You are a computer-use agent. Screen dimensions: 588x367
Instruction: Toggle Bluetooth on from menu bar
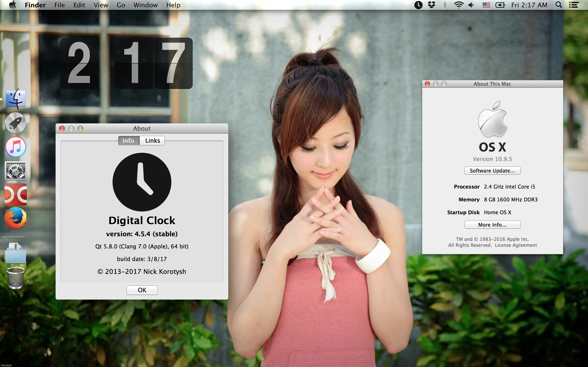444,5
